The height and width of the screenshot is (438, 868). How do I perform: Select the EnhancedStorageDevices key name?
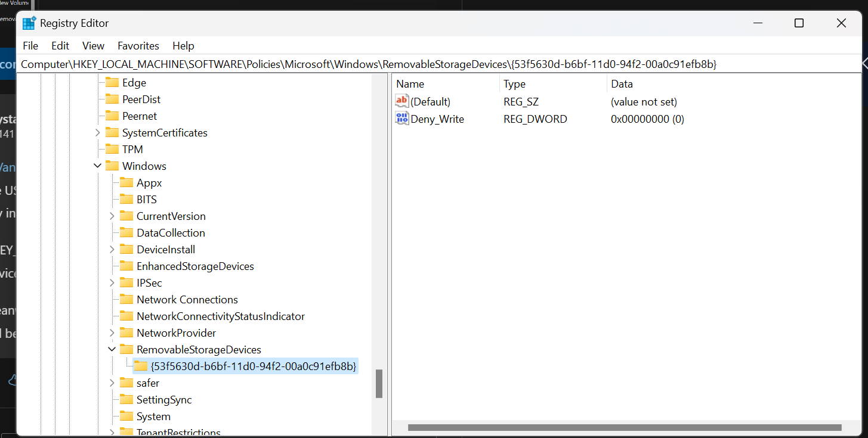[195, 266]
